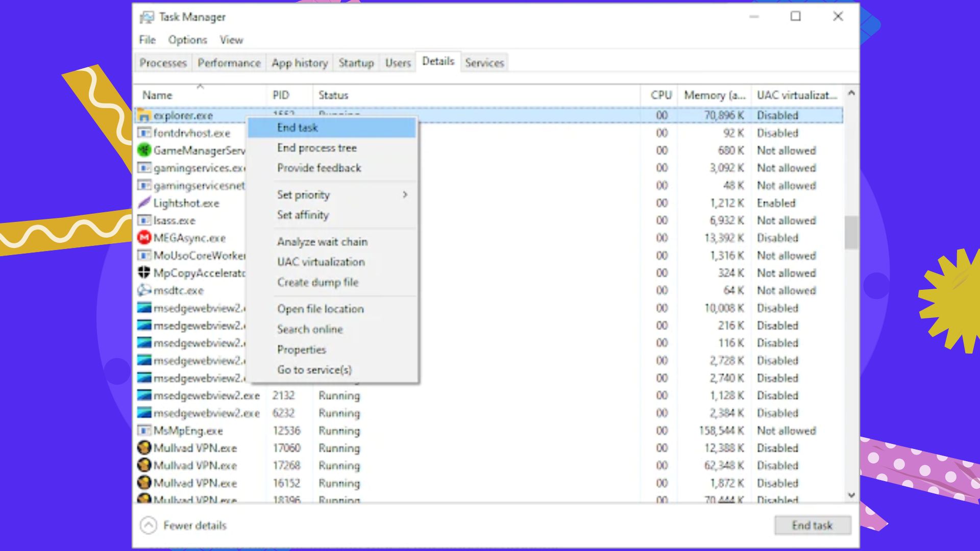The height and width of the screenshot is (551, 980).
Task: Click the scrollbar down arrow
Action: tap(851, 495)
